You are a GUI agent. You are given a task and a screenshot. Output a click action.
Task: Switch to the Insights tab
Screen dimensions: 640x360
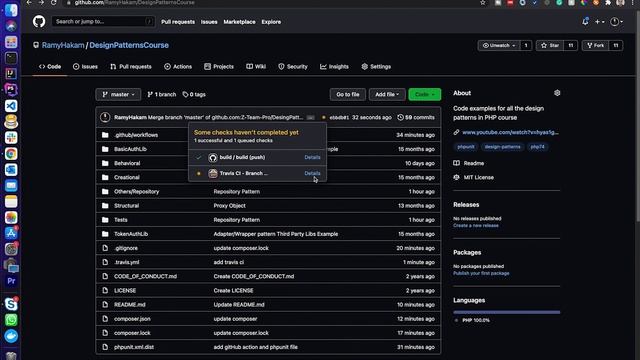[x=334, y=67]
